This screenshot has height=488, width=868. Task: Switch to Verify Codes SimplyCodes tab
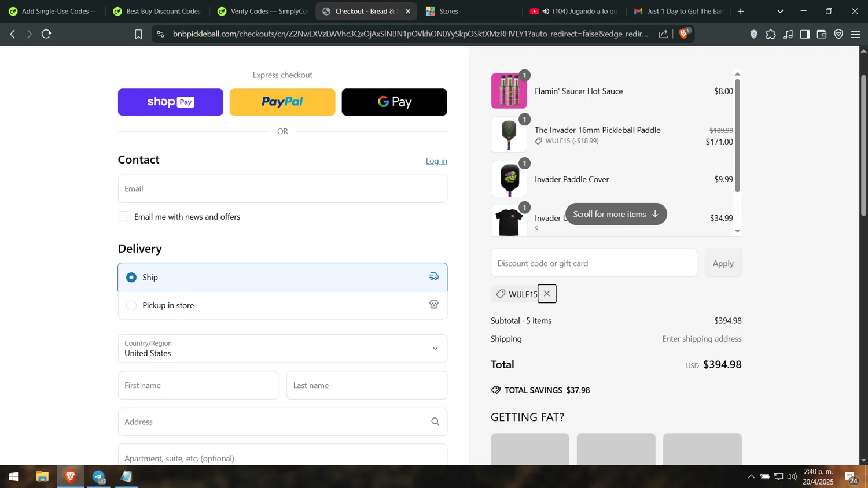point(262,11)
